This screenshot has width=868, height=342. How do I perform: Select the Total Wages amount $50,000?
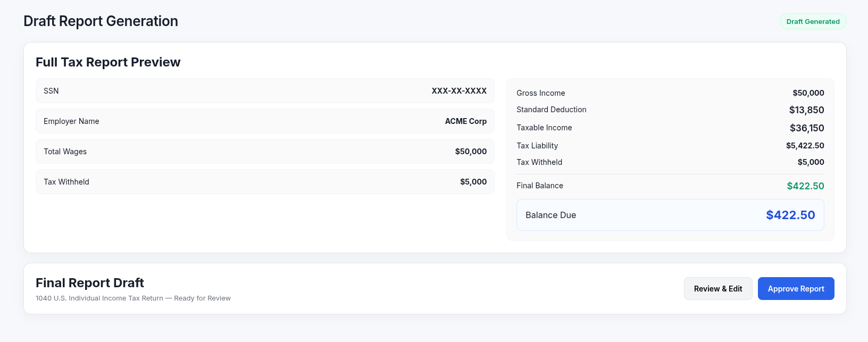(x=471, y=152)
